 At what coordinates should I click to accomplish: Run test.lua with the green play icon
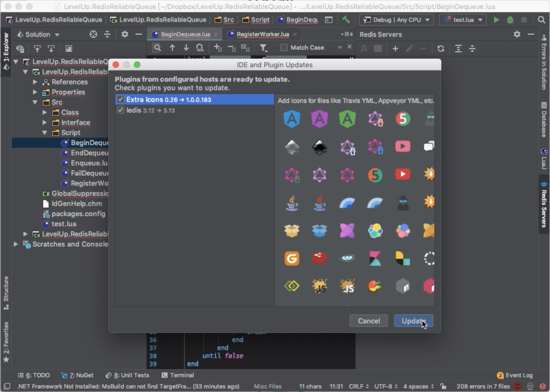(496, 20)
